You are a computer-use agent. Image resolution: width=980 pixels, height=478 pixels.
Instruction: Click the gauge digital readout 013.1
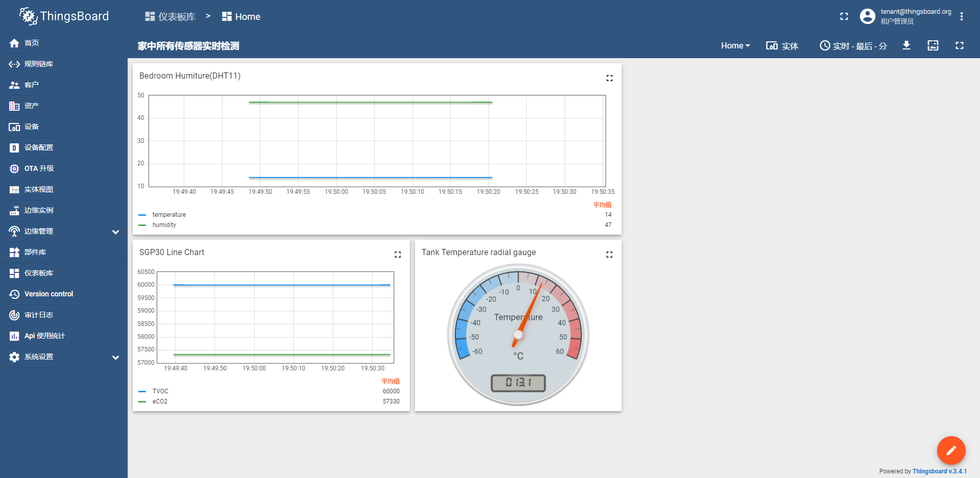(x=519, y=383)
